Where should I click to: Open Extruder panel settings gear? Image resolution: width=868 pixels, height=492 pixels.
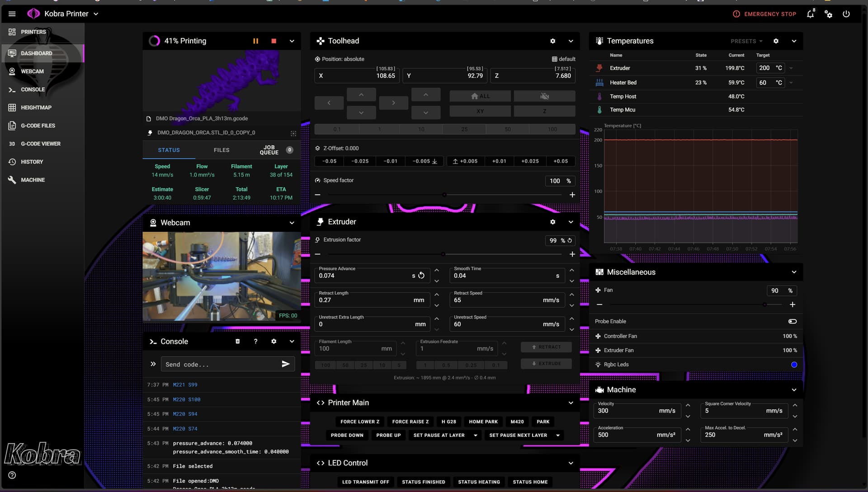[552, 222]
